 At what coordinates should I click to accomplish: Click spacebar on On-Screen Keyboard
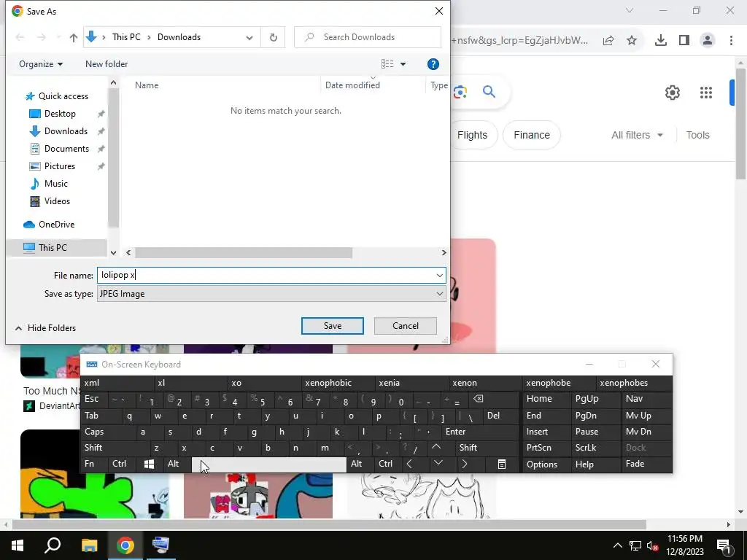click(268, 464)
